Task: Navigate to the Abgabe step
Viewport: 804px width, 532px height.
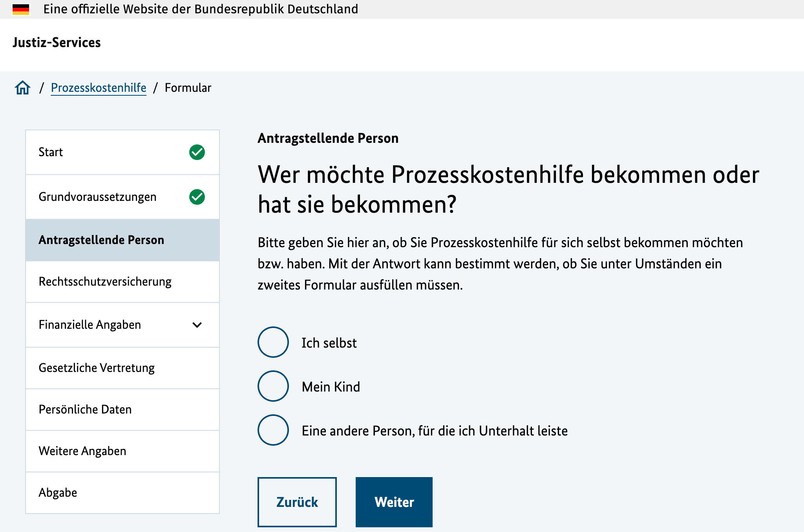Action: pyautogui.click(x=58, y=492)
